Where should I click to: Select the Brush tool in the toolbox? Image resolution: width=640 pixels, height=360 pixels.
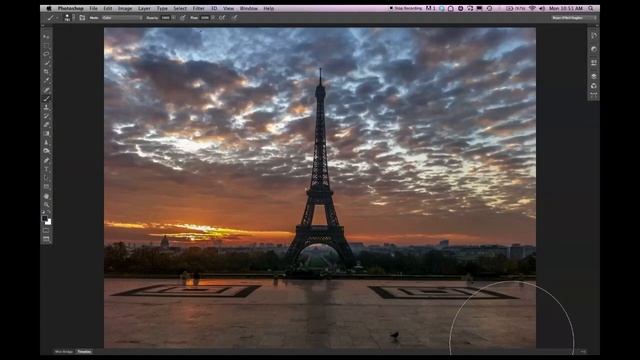[x=46, y=98]
